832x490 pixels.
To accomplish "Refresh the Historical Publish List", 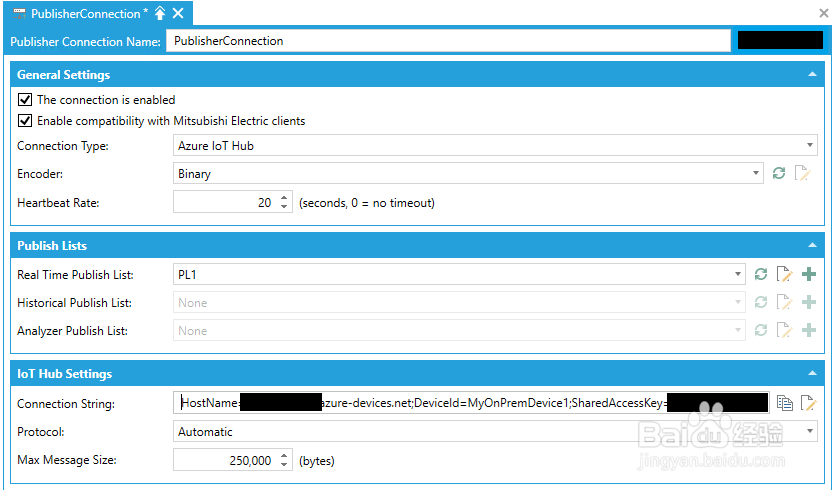I will tap(761, 303).
